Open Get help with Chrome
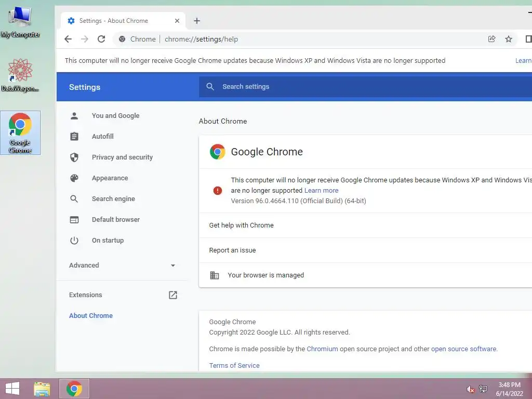The image size is (532, 399). [x=365, y=225]
